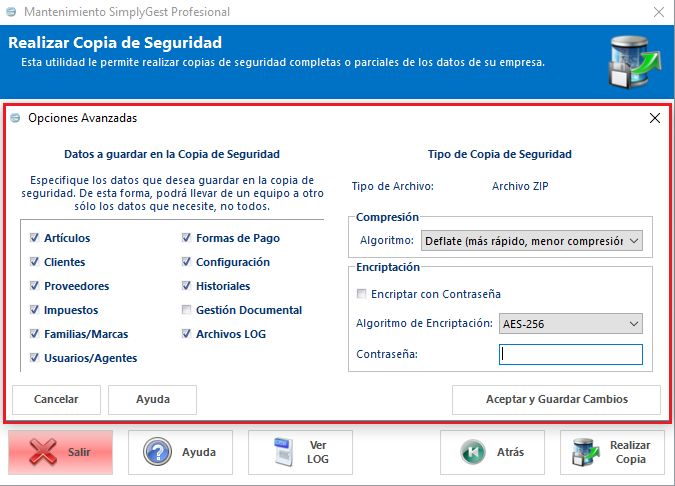
Task: Uncheck the Clientes checkbox
Action: tap(34, 262)
